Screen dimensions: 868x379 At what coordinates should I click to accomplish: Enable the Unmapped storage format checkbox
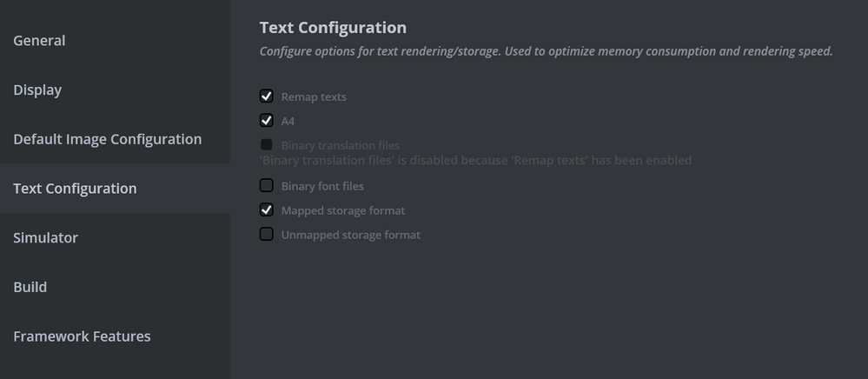point(267,235)
